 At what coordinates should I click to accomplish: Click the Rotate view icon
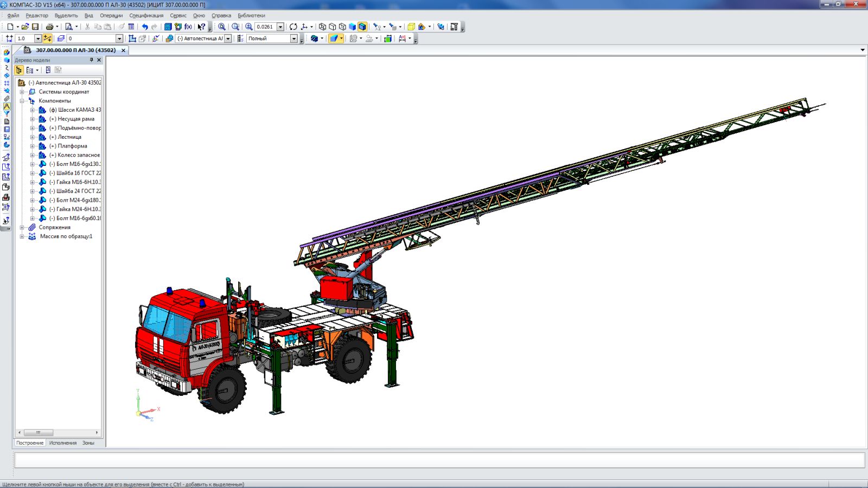coord(293,27)
